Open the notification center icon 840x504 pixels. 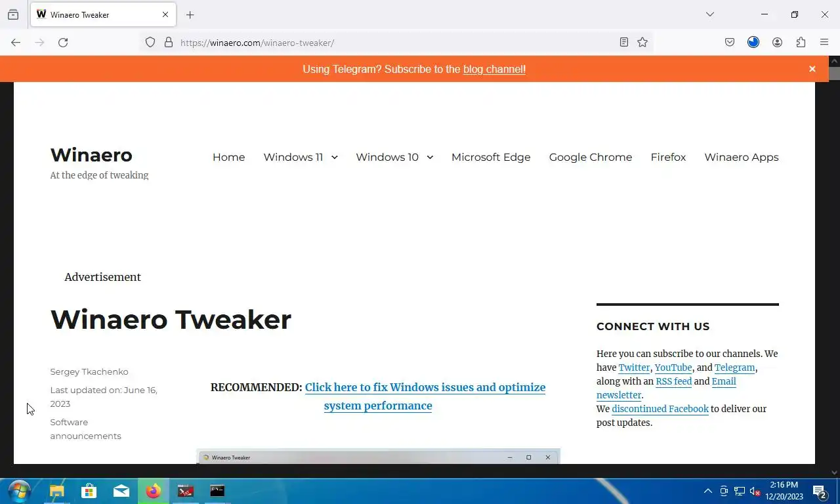(820, 491)
